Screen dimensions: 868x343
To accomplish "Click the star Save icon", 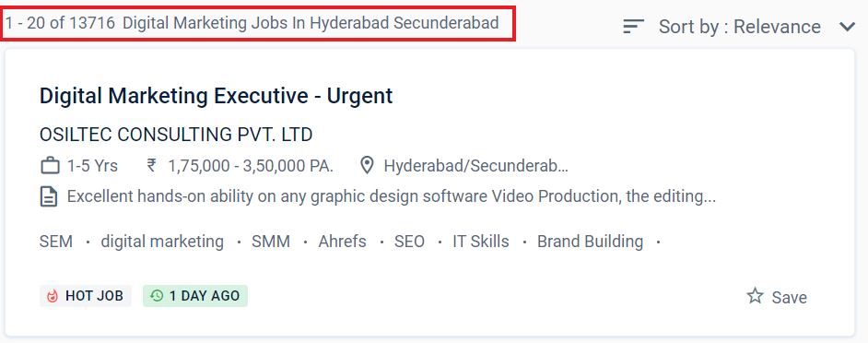I will [x=755, y=296].
